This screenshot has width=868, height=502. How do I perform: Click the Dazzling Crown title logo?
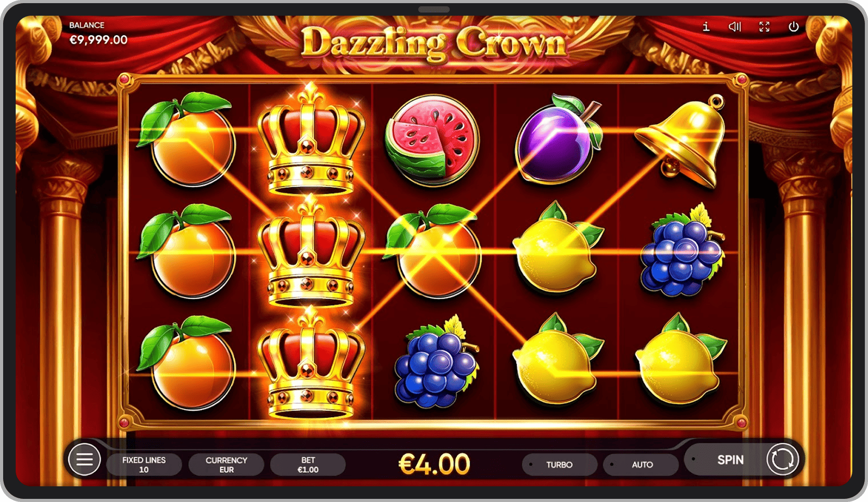click(x=433, y=43)
